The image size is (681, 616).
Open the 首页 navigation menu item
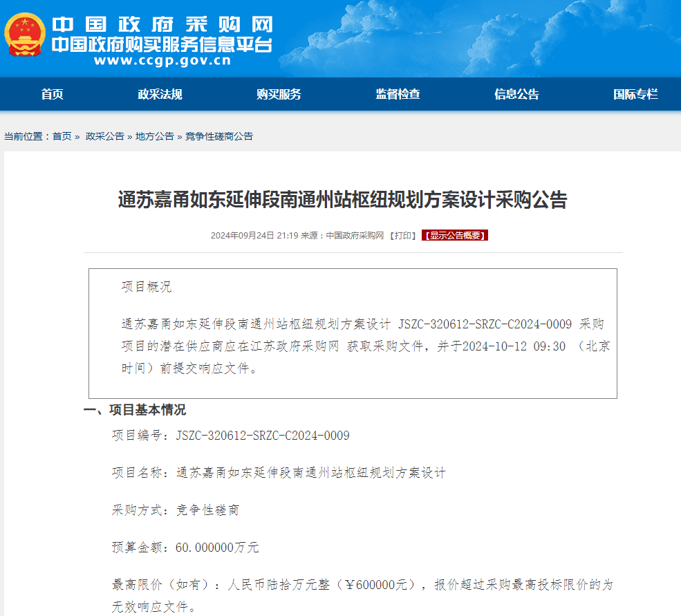52,94
